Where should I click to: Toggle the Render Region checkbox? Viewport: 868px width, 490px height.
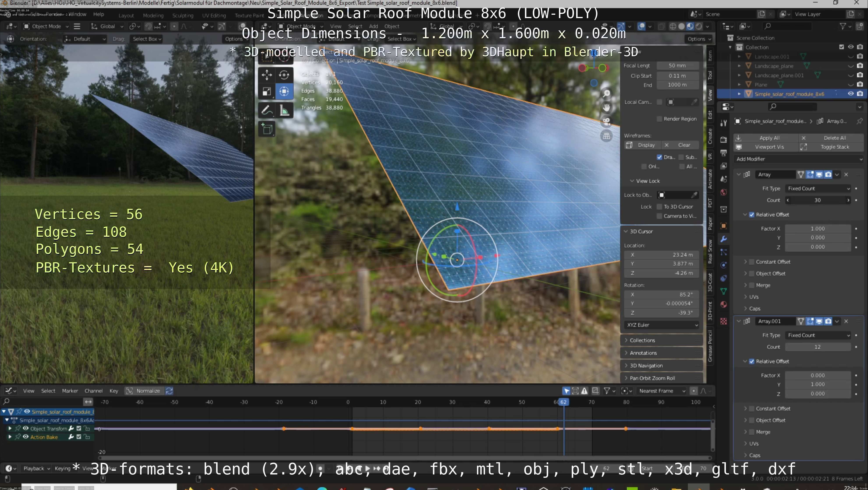pyautogui.click(x=659, y=119)
